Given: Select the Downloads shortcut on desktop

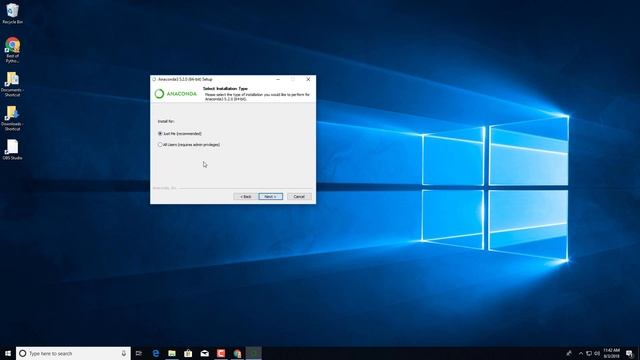Looking at the screenshot, I should [12, 118].
